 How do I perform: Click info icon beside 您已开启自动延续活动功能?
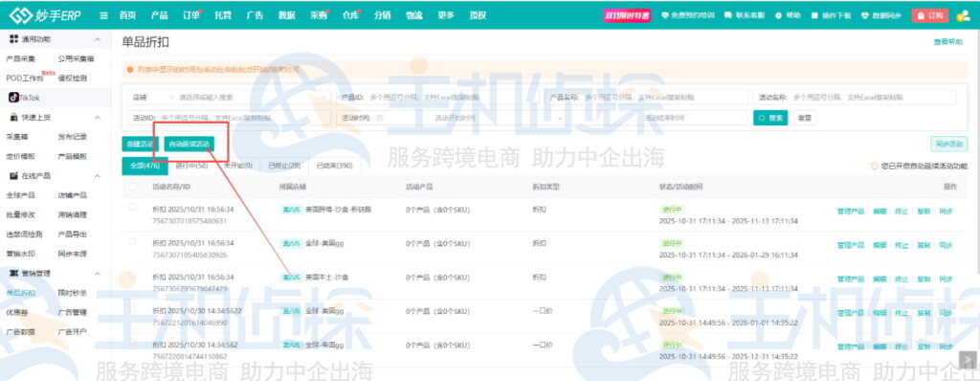[x=875, y=167]
